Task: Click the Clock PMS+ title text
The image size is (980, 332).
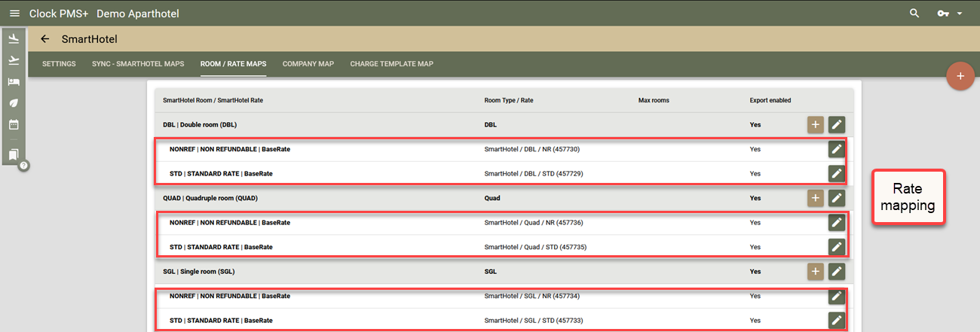Action: tap(59, 14)
